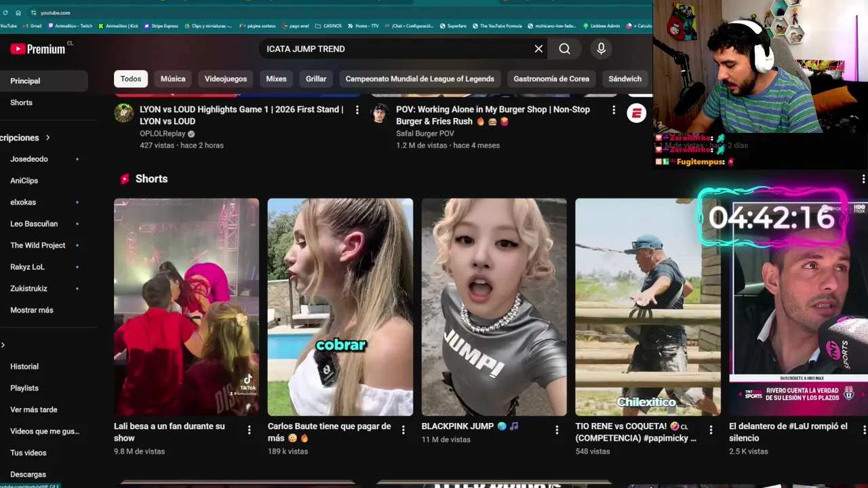The height and width of the screenshot is (488, 868).
Task: Select the Grillar filter chip
Action: tap(316, 79)
